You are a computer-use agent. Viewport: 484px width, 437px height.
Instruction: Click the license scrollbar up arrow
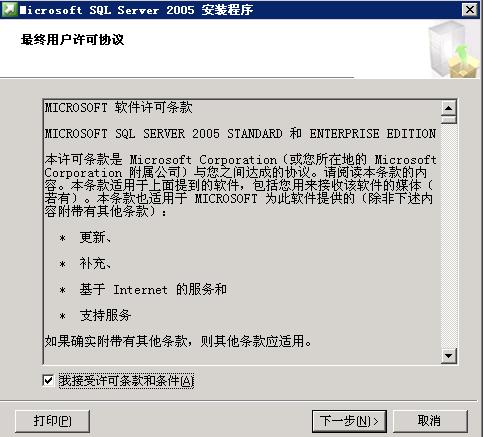point(449,108)
